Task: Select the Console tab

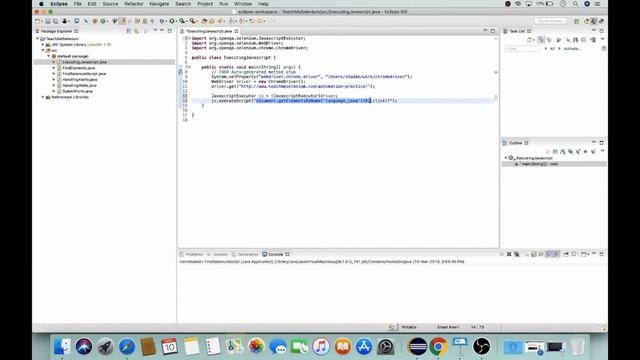Action: (x=276, y=254)
